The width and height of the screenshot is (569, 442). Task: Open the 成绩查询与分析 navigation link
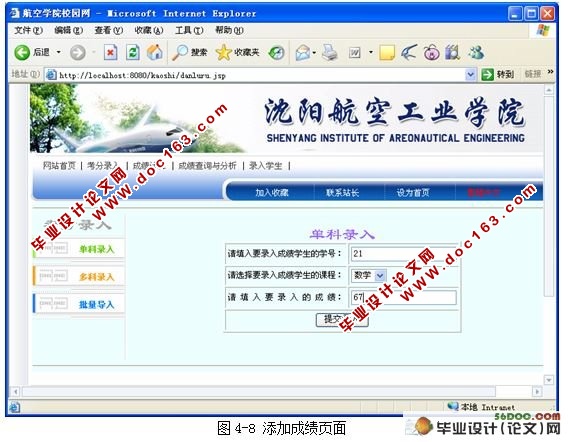tap(207, 166)
